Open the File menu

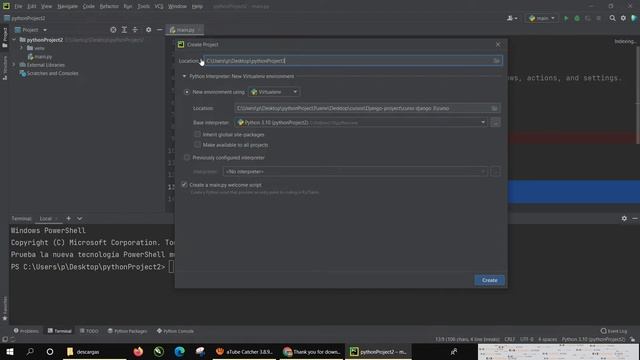[18, 7]
